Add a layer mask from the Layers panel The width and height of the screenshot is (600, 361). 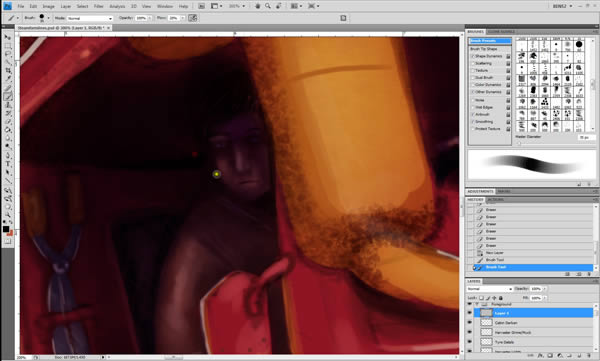click(550, 356)
